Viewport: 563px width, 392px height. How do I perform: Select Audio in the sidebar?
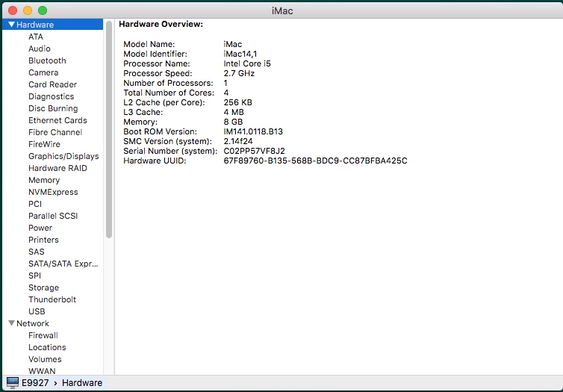(40, 49)
